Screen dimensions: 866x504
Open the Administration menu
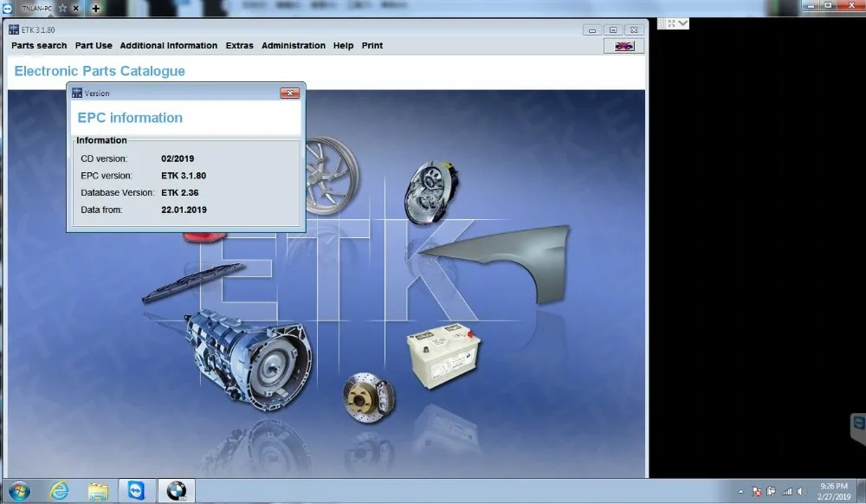[x=294, y=46]
